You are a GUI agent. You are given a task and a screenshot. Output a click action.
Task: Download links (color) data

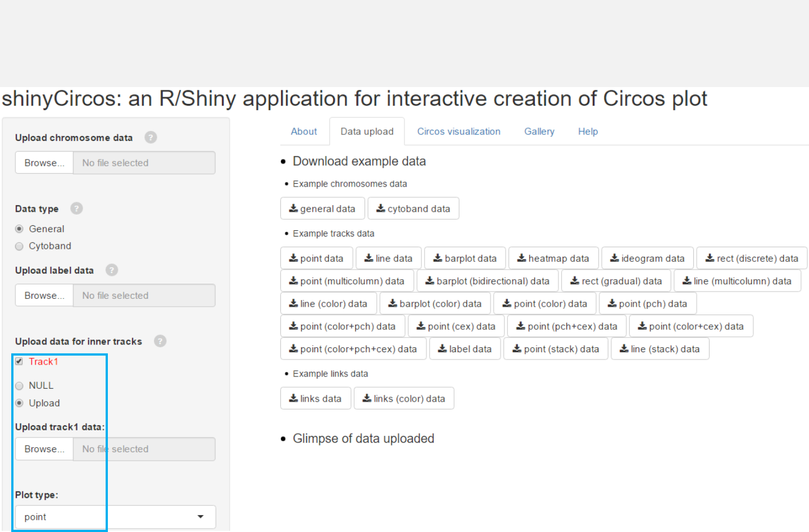coord(404,398)
